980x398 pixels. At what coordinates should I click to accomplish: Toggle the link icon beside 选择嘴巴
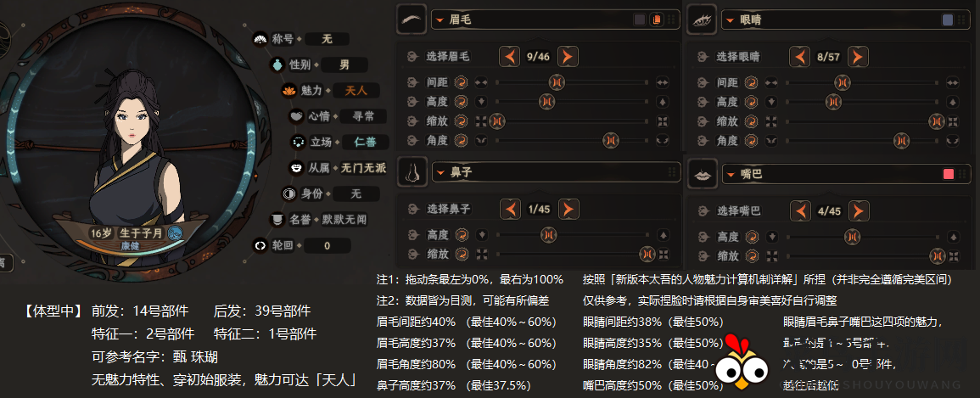pos(702,210)
